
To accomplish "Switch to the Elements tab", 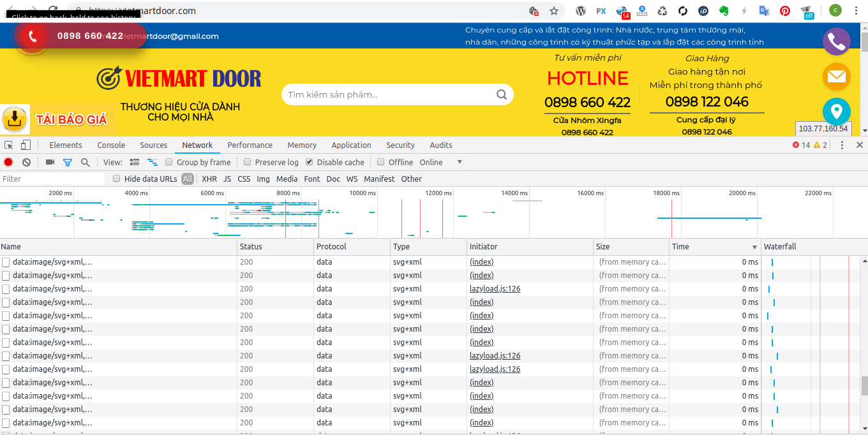I will point(66,145).
